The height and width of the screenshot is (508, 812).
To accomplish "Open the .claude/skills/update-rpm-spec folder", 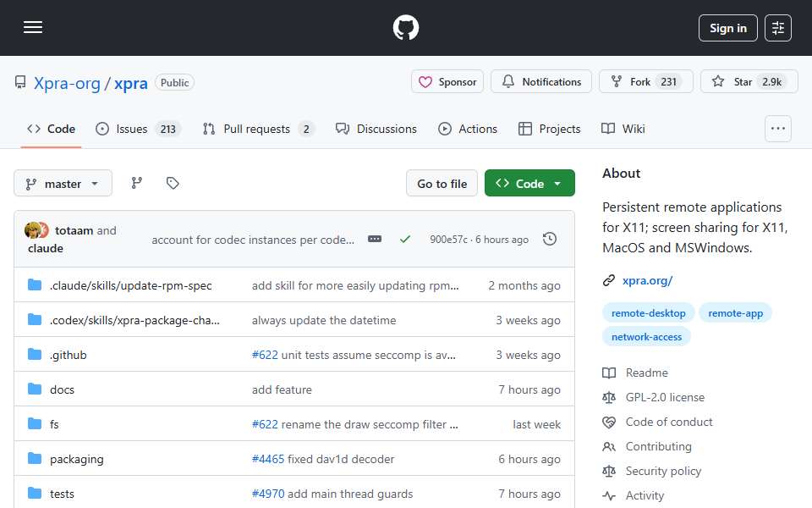I will pyautogui.click(x=130, y=285).
